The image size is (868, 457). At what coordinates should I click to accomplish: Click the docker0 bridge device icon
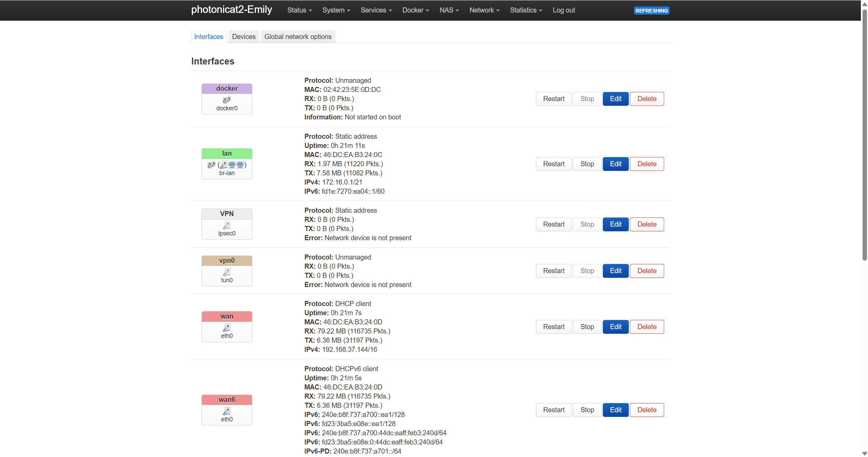coord(227,100)
